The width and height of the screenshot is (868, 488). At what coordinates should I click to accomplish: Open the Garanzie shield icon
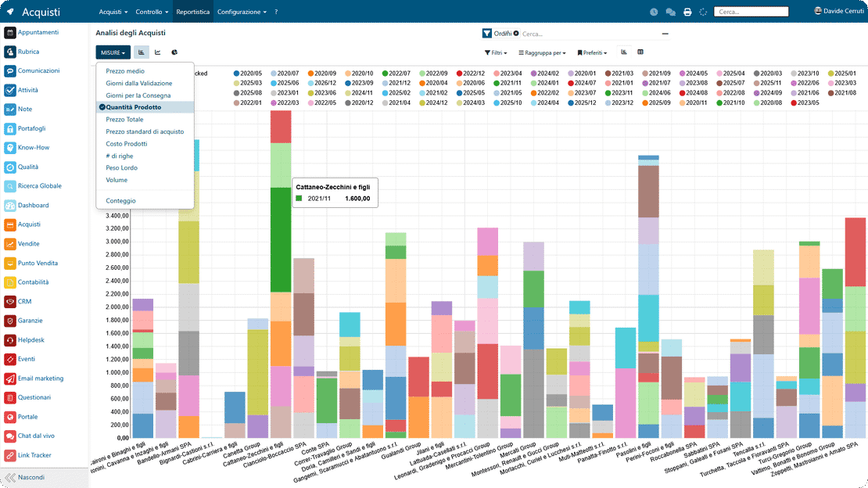9,321
